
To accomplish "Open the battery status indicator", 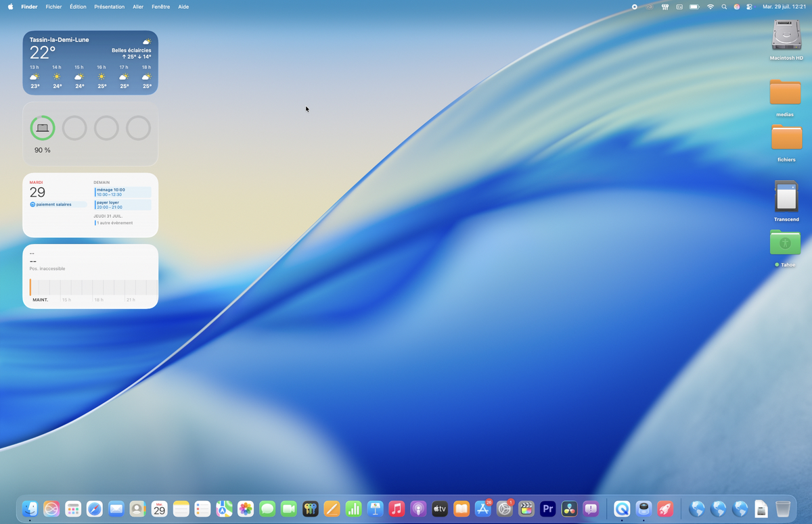I will (x=694, y=6).
